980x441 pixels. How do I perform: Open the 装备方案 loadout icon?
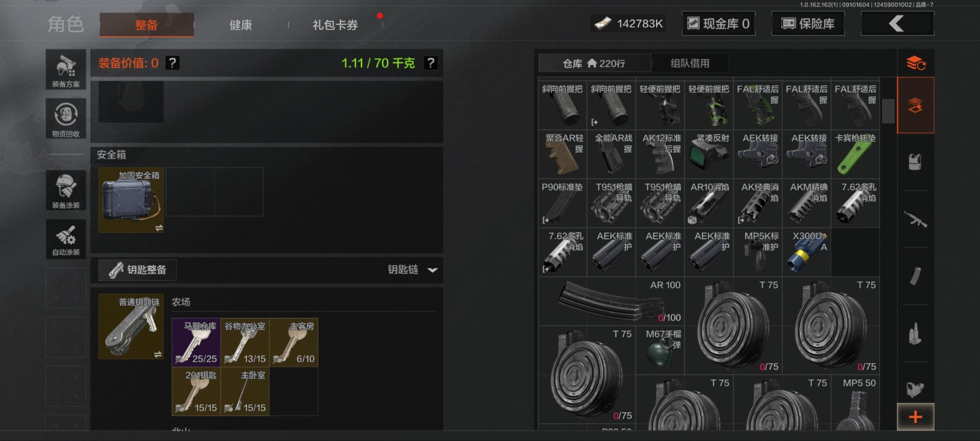click(66, 70)
